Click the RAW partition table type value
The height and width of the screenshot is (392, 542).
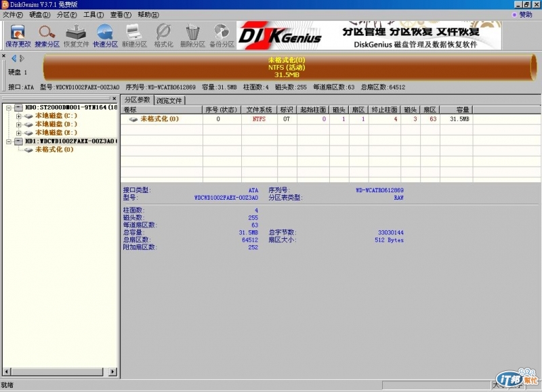tap(398, 198)
